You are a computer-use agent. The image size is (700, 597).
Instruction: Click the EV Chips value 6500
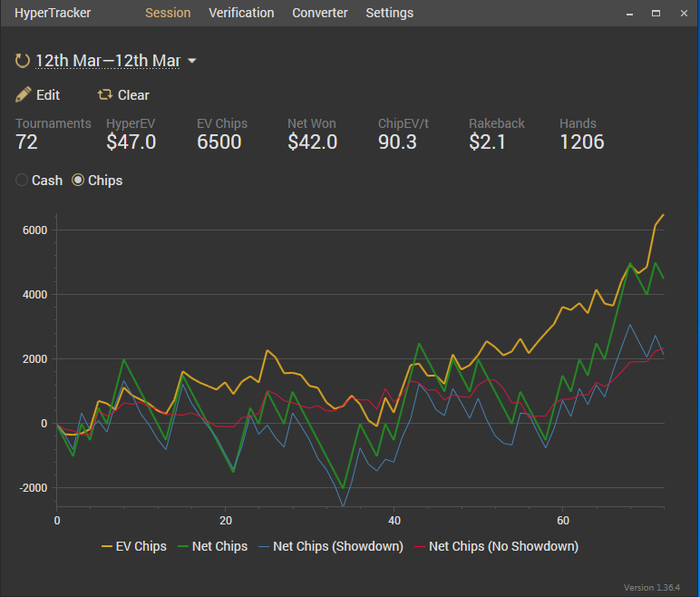[219, 142]
